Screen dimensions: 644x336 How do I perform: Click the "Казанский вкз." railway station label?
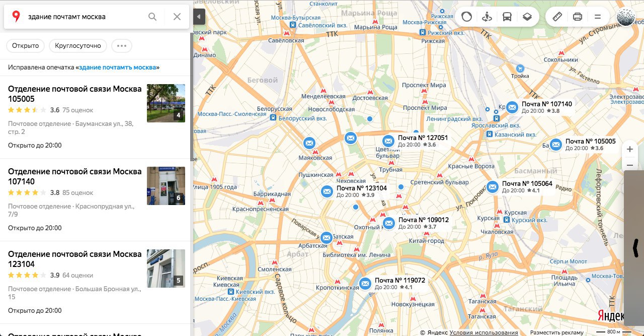click(x=516, y=135)
